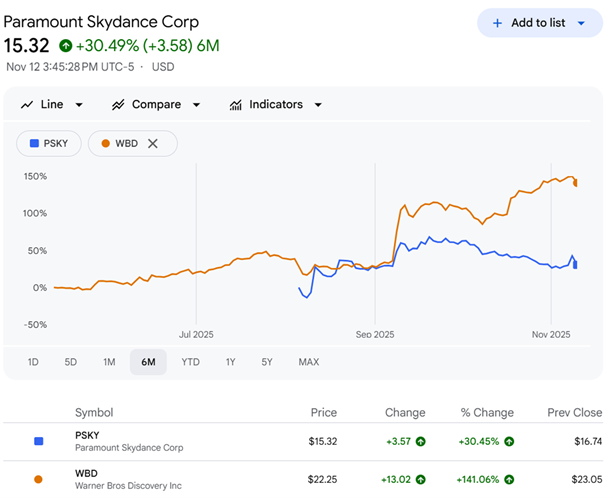Viewport: 613px width, 498px height.
Task: Open the Line chart type dropdown
Action: (x=79, y=105)
